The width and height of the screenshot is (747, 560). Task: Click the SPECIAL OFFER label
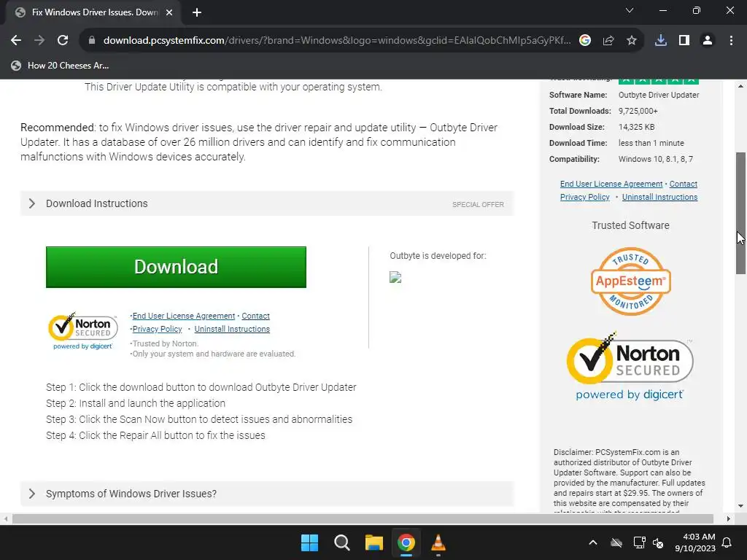pos(478,204)
